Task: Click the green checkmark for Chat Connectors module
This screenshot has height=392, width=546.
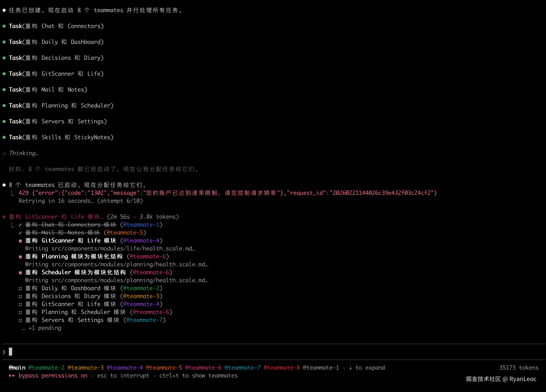Action: [20, 225]
